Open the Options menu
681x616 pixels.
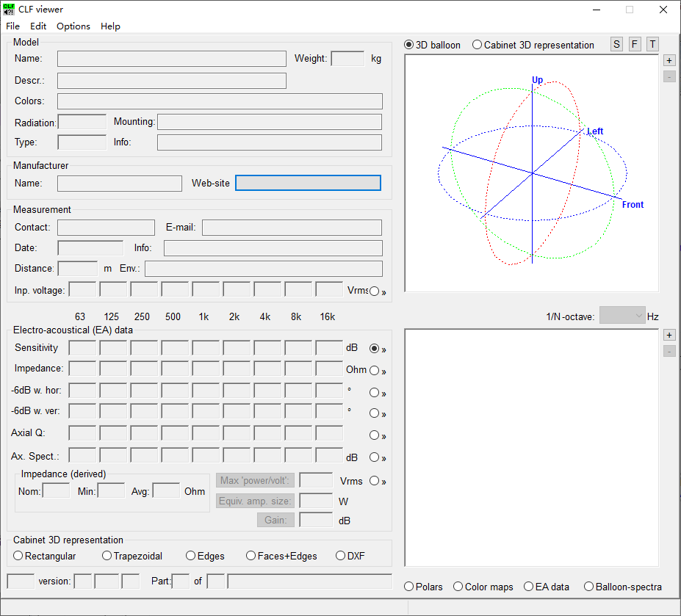[x=73, y=26]
